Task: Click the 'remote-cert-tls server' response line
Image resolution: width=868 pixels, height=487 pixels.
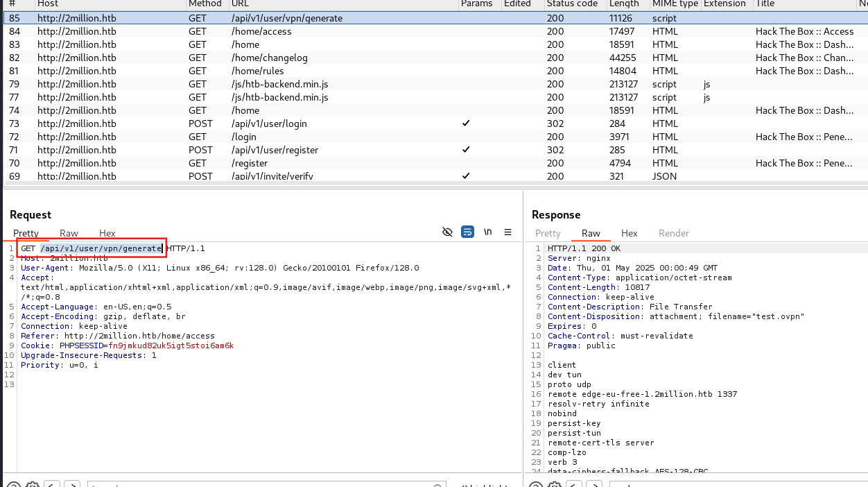Action: coord(601,443)
